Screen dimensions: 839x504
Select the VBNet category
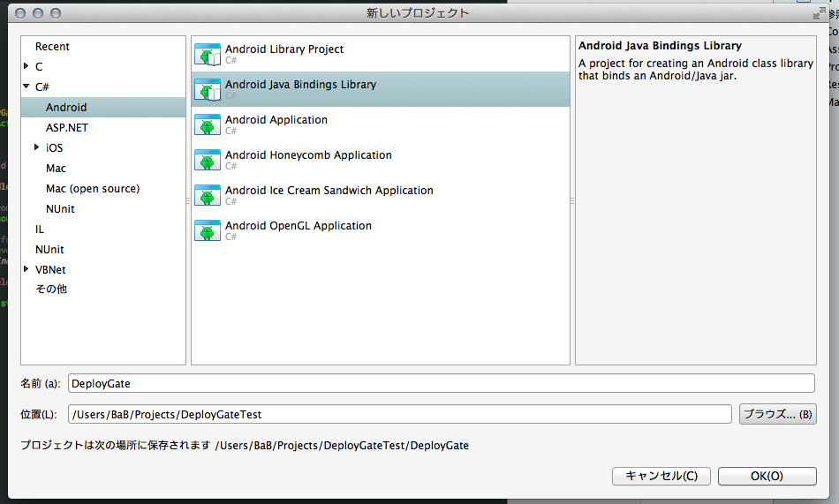click(x=50, y=270)
